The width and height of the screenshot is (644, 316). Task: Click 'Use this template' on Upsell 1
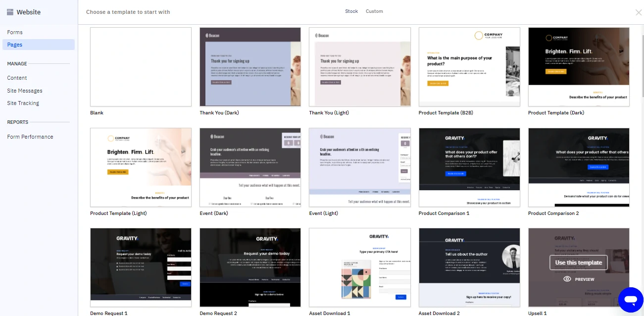point(579,263)
